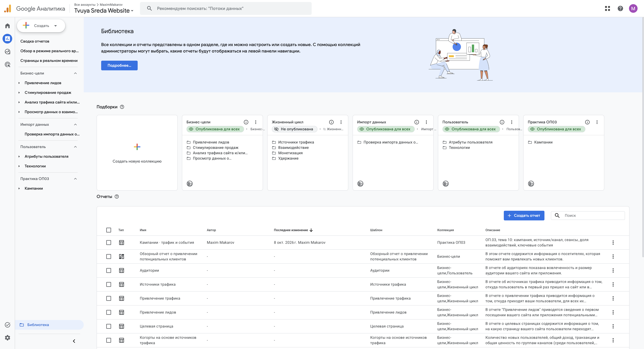Check the Привлечение лидов report row
The width and height of the screenshot is (644, 349).
point(109,312)
